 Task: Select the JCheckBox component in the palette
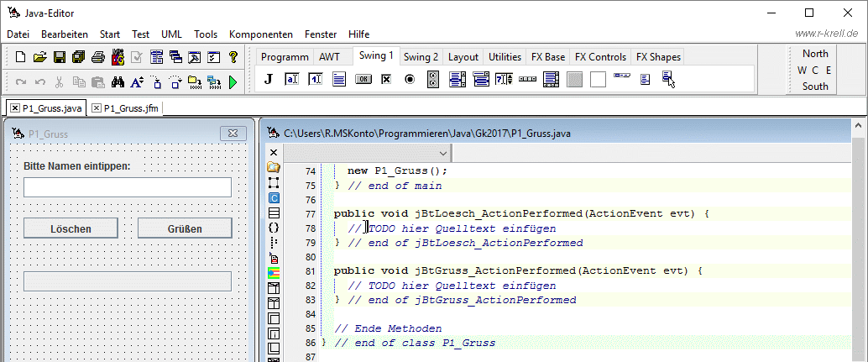coord(386,80)
